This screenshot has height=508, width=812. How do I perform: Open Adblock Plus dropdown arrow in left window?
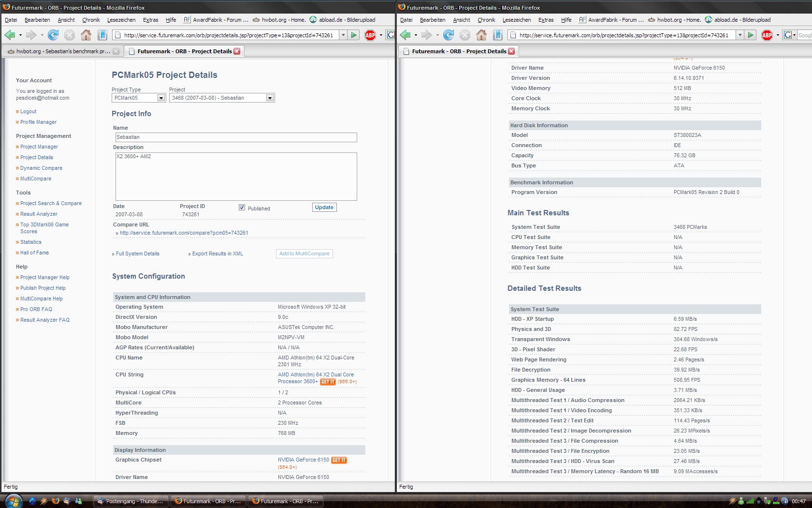[381, 35]
